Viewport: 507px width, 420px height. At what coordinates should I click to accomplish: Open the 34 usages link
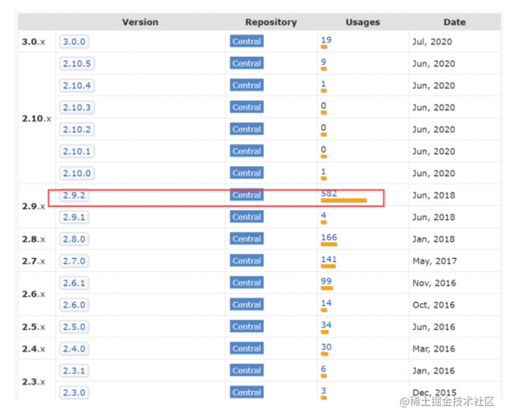pos(326,325)
